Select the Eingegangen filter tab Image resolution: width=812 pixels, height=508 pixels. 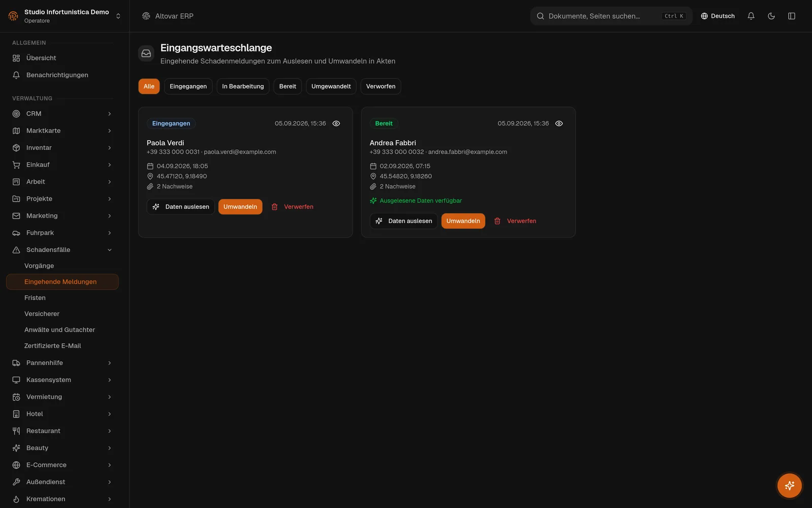coord(188,86)
